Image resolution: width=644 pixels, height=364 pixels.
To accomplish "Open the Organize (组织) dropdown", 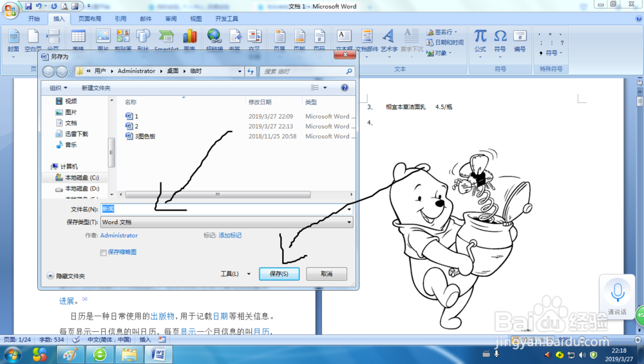I will [59, 88].
